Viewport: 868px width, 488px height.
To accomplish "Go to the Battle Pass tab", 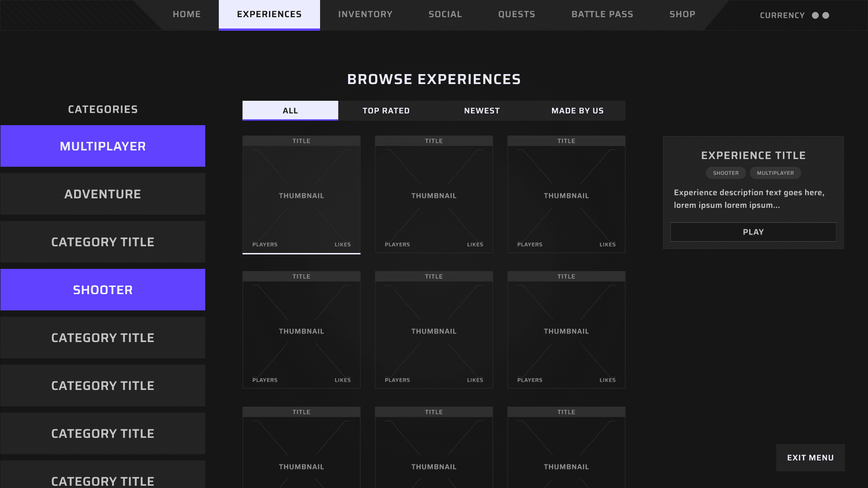I will 602,14.
